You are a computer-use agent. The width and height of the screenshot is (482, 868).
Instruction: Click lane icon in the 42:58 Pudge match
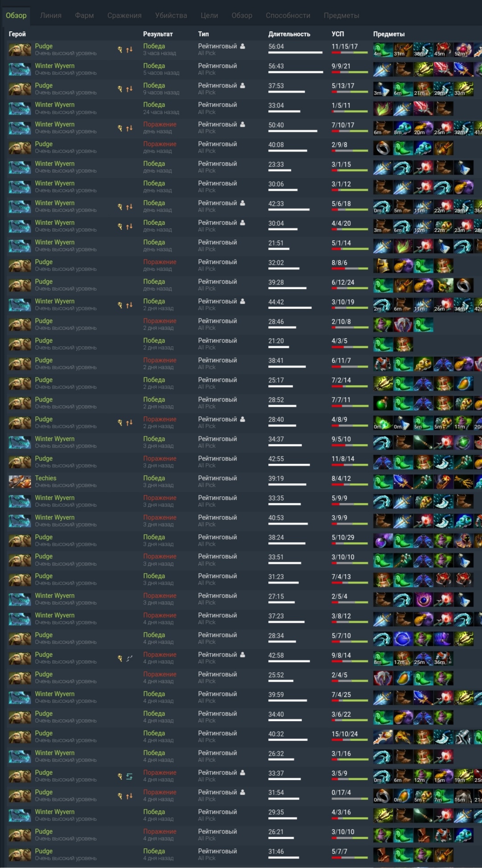point(129,658)
